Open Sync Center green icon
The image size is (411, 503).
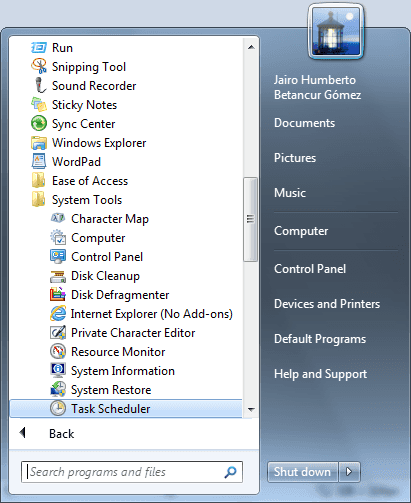[39, 123]
